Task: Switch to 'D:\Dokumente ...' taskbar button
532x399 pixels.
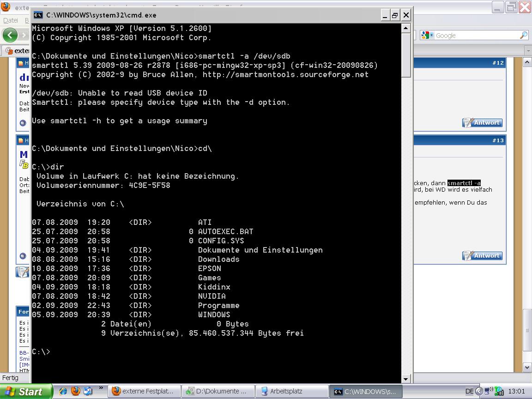Action: (x=218, y=391)
